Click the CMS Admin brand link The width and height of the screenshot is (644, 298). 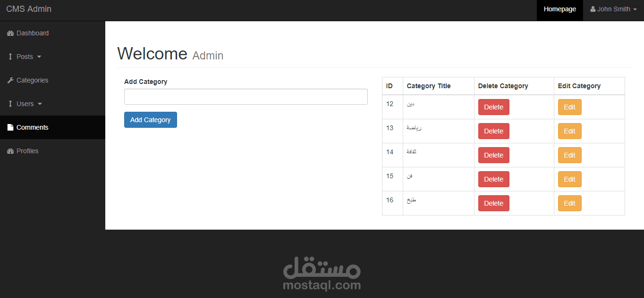(29, 9)
